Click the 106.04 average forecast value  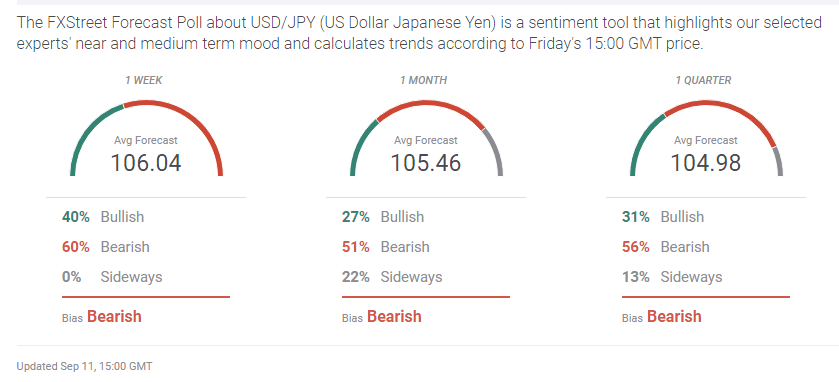146,163
